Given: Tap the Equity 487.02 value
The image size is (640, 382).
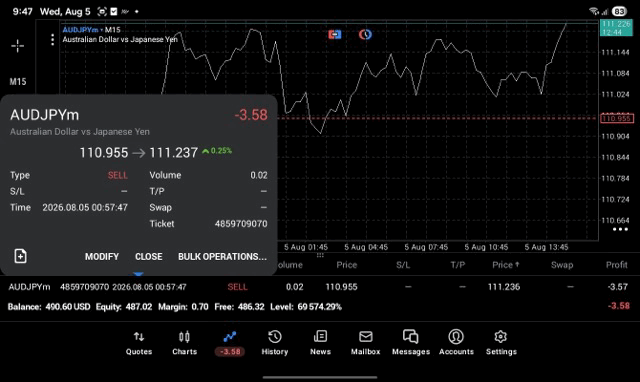Looking at the screenshot, I should pos(139,306).
